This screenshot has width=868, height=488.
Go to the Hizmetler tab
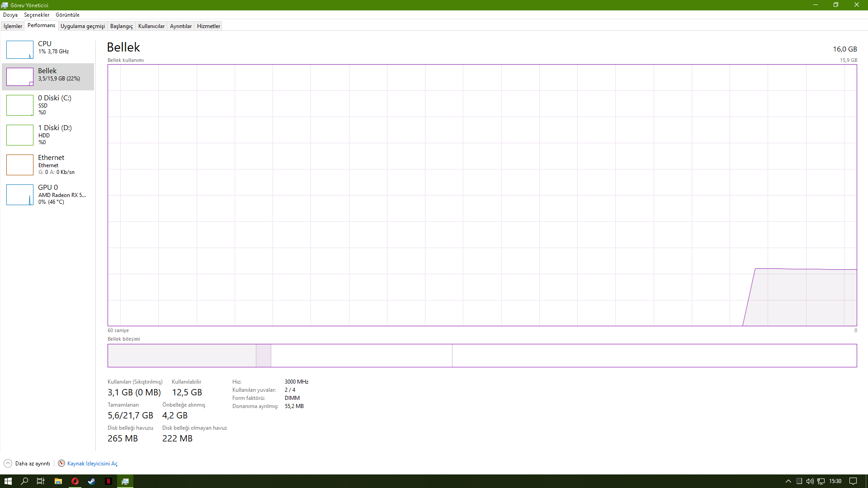[208, 26]
